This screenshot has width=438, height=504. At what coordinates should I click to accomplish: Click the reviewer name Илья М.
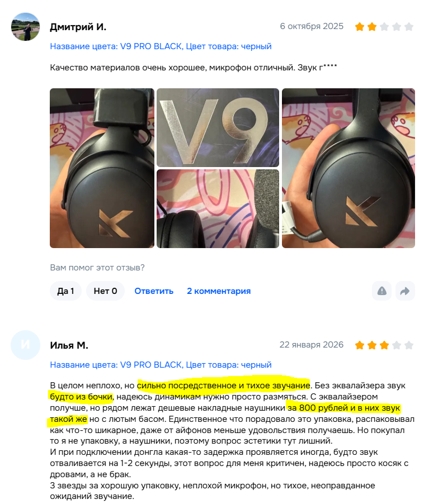(x=69, y=345)
